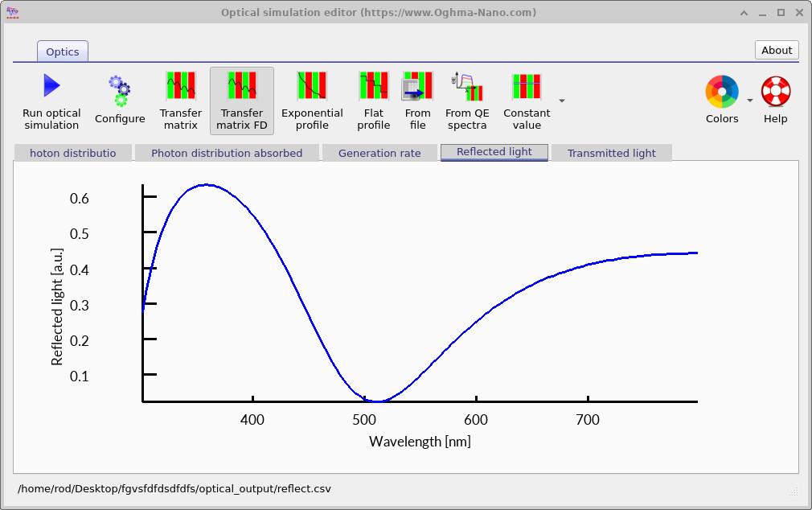Click the 0.3 y-axis tick label
The width and height of the screenshot is (812, 510).
[x=80, y=305]
